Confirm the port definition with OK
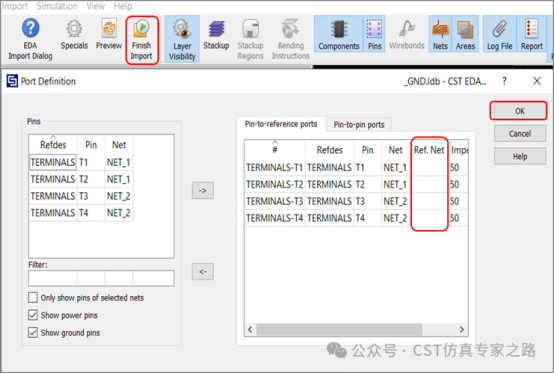Image resolution: width=554 pixels, height=373 pixels. pos(519,111)
